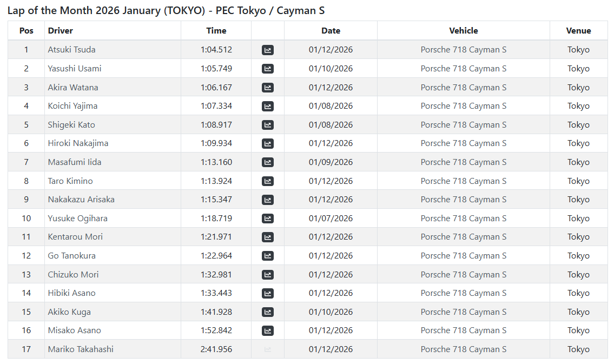614x364 pixels.
Task: Open lap graph for Go Tanokura
Action: (267, 256)
